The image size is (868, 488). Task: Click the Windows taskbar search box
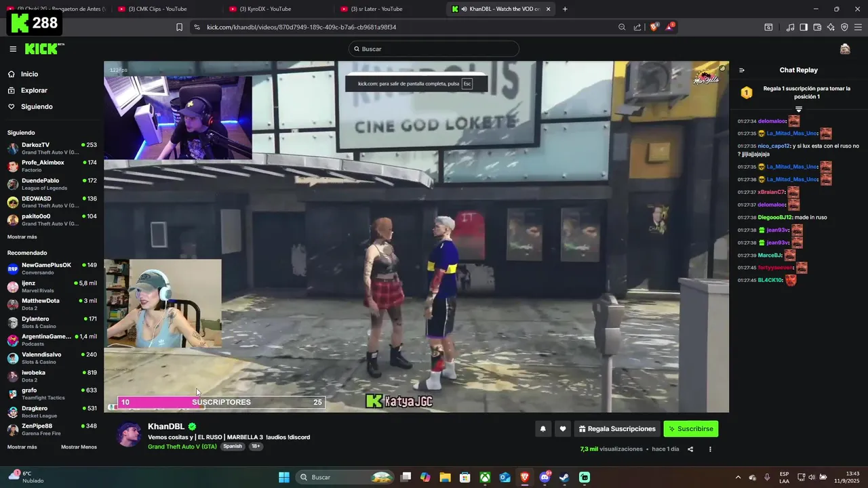[346, 477]
